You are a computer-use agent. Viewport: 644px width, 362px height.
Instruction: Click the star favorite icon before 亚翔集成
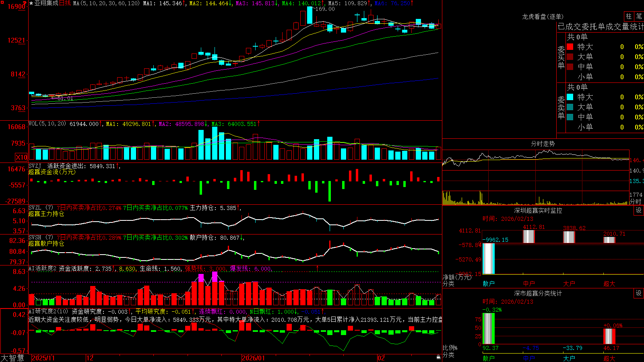pos(31,3)
